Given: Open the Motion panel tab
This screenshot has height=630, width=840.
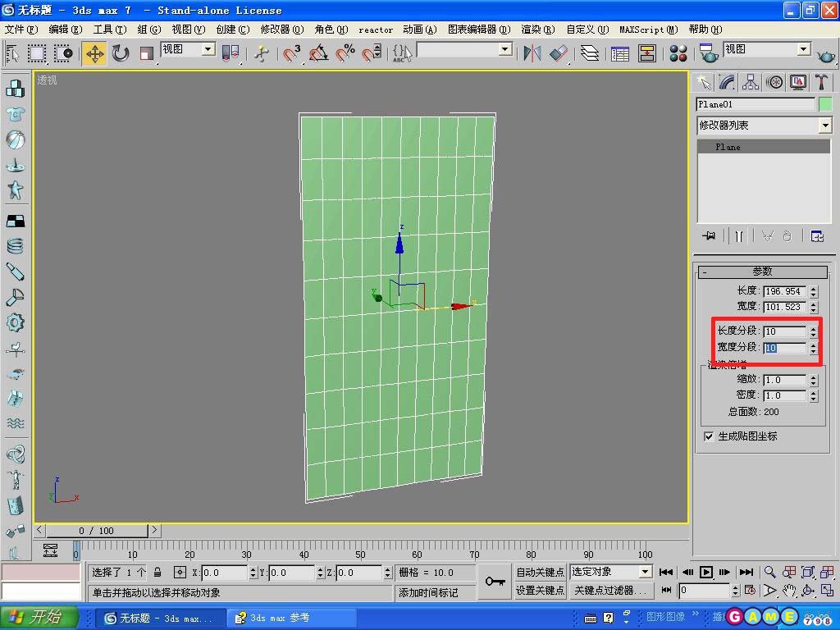Looking at the screenshot, I should pos(774,82).
